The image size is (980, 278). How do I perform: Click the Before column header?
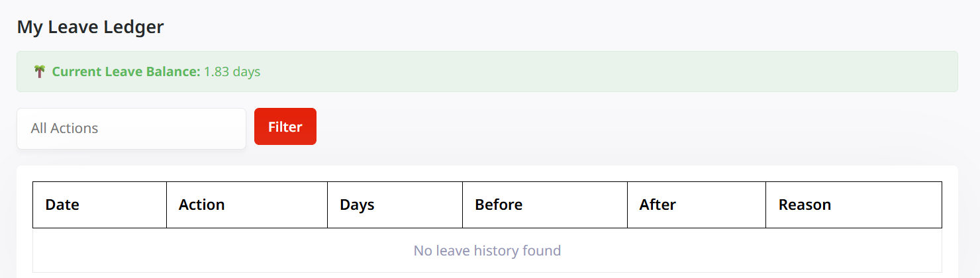click(499, 205)
